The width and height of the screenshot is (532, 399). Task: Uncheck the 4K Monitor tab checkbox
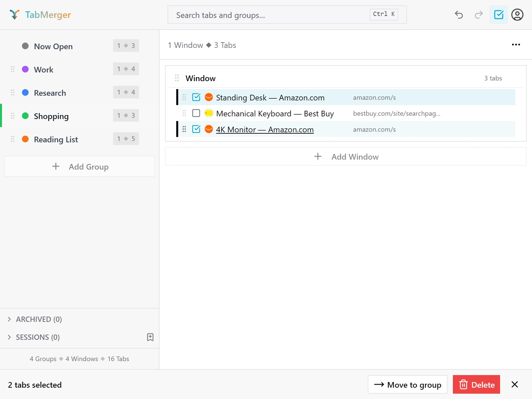pyautogui.click(x=196, y=129)
